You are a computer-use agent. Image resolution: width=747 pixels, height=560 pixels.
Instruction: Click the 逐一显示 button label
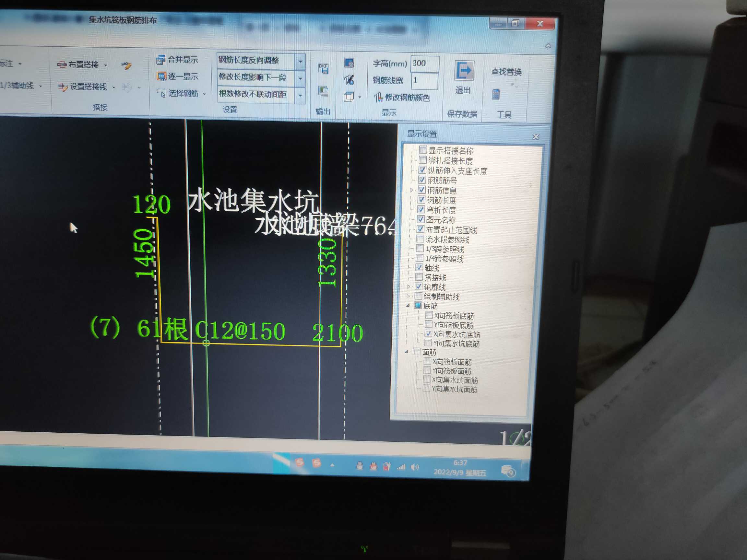183,76
